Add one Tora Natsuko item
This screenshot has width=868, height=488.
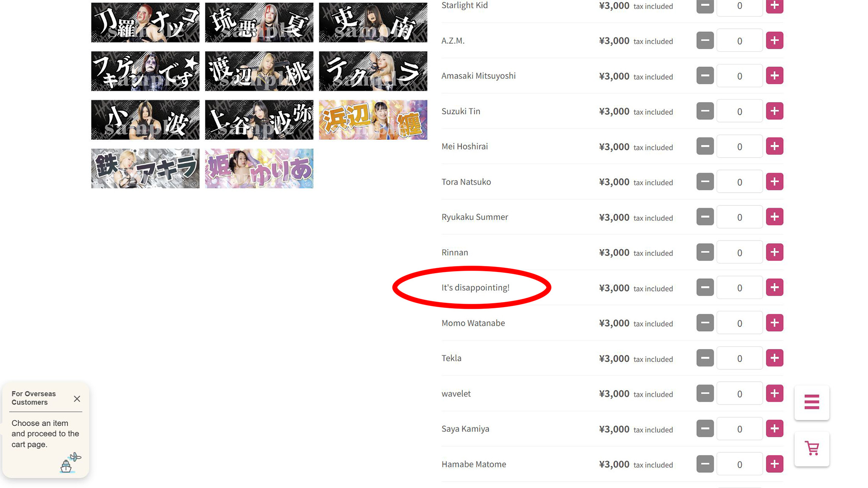[x=774, y=182]
